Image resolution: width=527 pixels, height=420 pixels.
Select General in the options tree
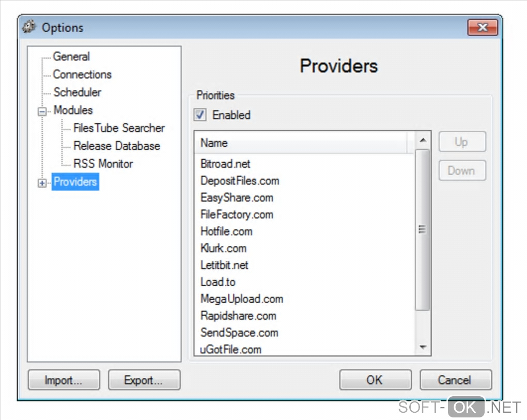pos(71,56)
